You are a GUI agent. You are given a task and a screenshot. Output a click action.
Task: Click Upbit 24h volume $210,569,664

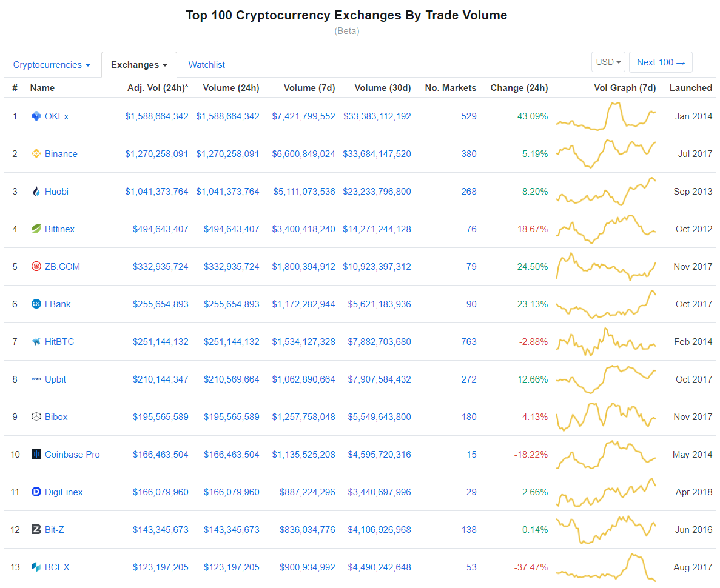[x=232, y=379]
